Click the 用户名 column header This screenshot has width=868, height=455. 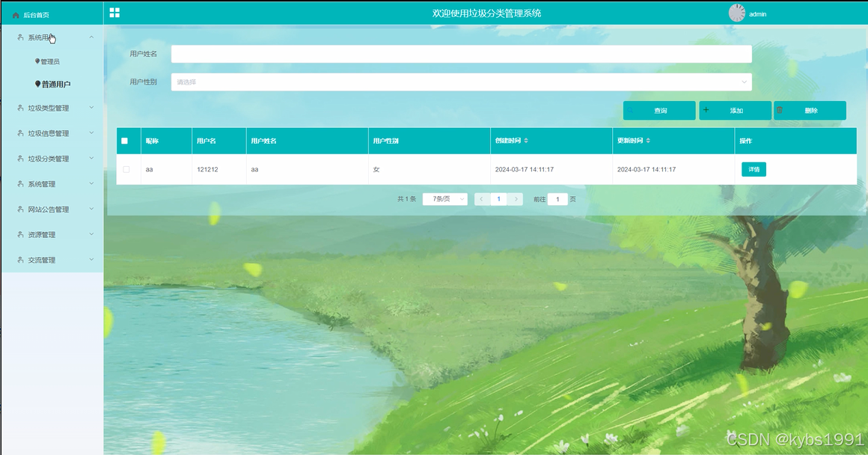click(207, 141)
